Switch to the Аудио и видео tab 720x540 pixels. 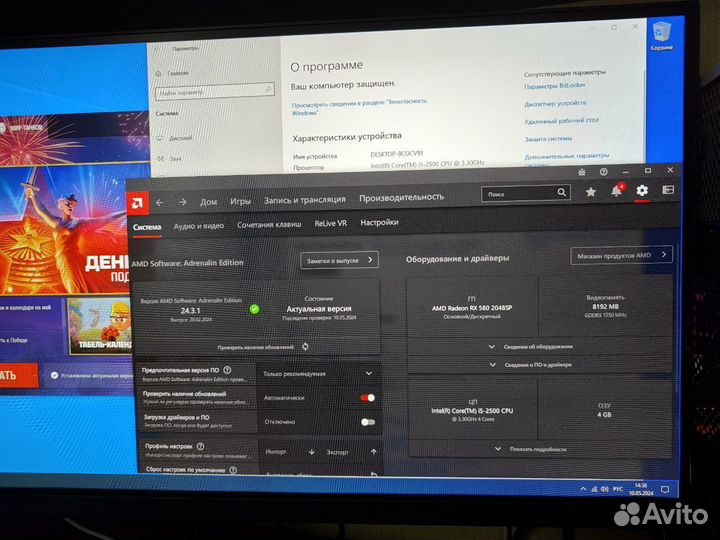[199, 226]
